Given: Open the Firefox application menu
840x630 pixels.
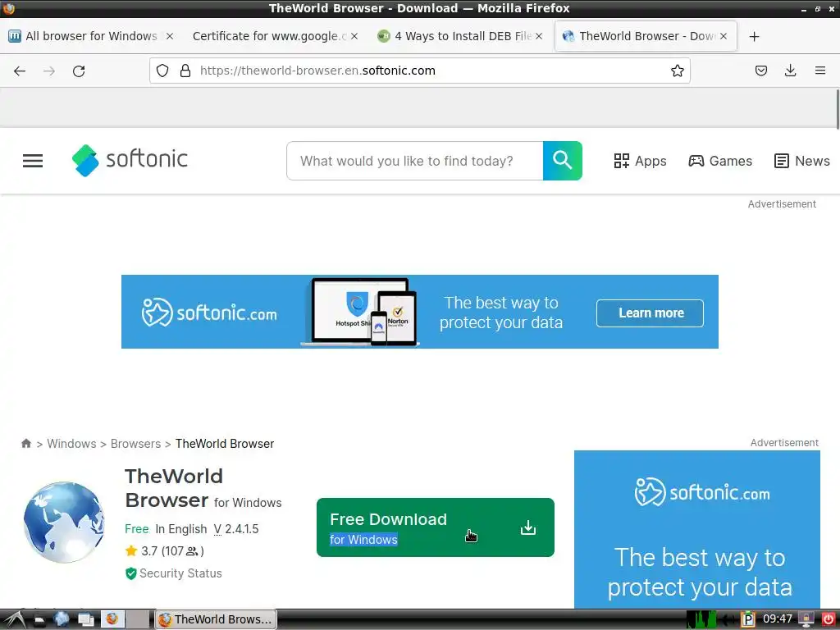Looking at the screenshot, I should pos(819,71).
